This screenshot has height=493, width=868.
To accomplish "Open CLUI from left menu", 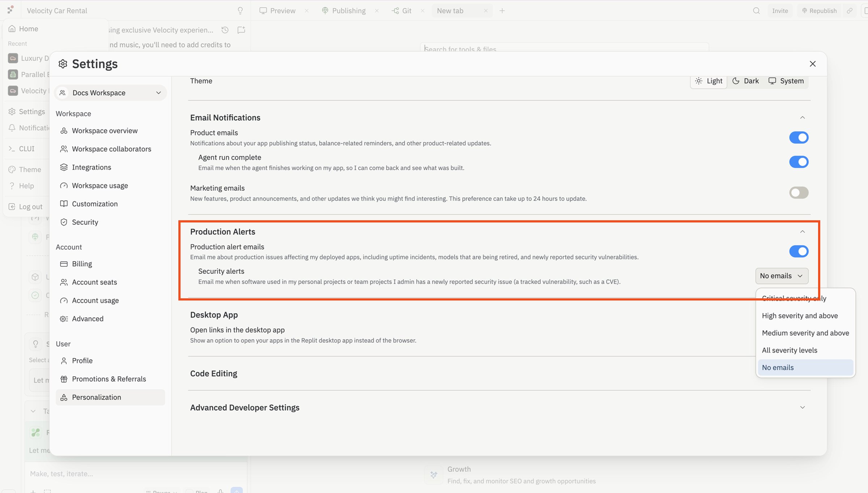I will (x=22, y=149).
